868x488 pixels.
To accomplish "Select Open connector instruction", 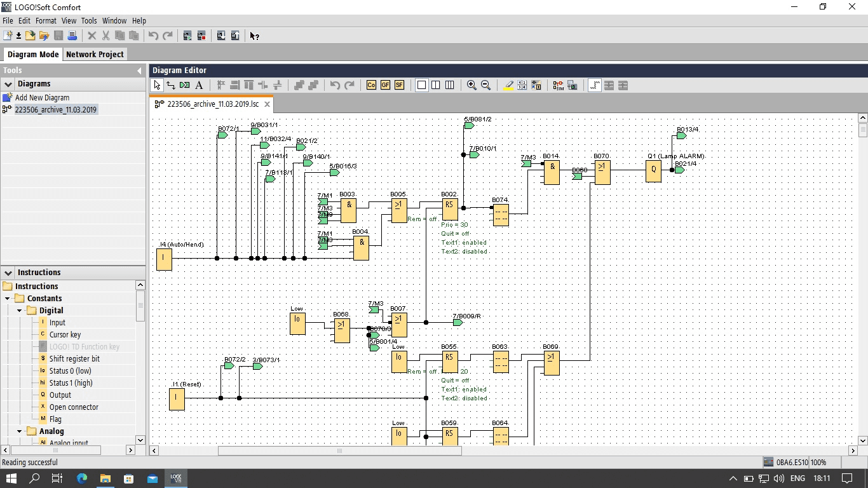I will pyautogui.click(x=74, y=407).
